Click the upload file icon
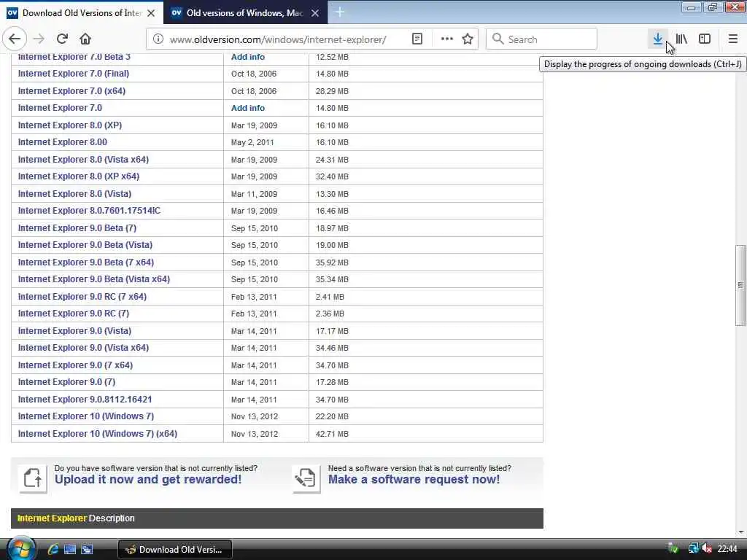The height and width of the screenshot is (560, 747). [33, 478]
